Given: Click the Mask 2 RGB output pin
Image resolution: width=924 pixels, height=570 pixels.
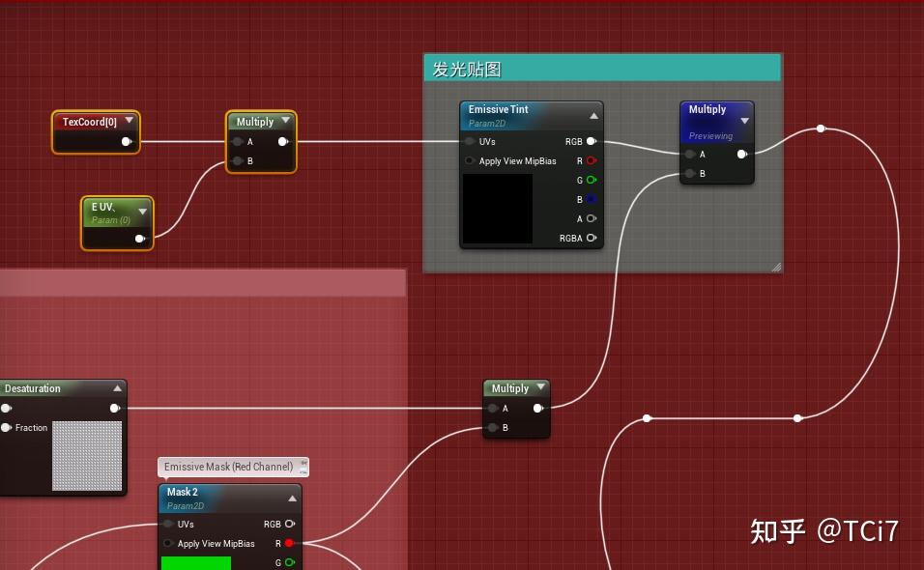Looking at the screenshot, I should (x=290, y=524).
